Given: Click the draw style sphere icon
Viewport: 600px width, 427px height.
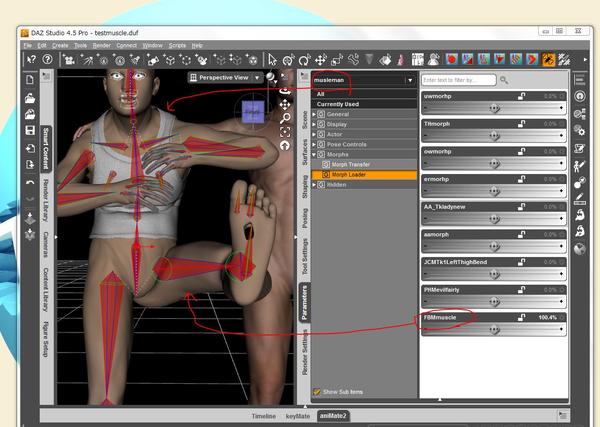Looking at the screenshot, I should coord(271,77).
